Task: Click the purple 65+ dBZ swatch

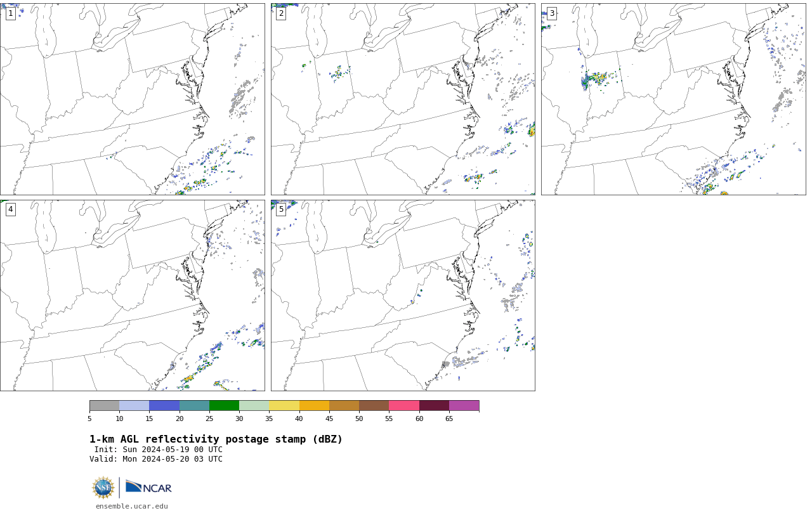Action: [x=464, y=406]
